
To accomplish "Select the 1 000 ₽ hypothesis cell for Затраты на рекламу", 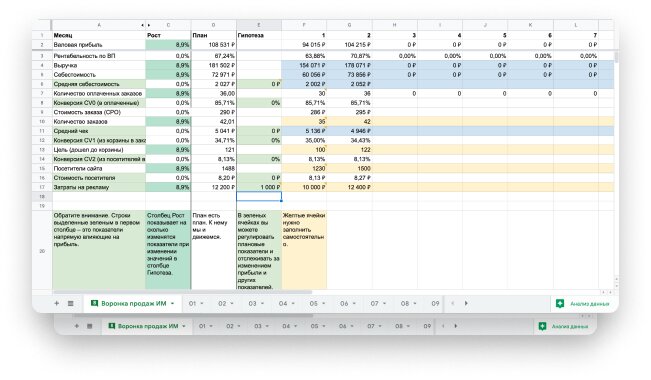I will tap(259, 187).
